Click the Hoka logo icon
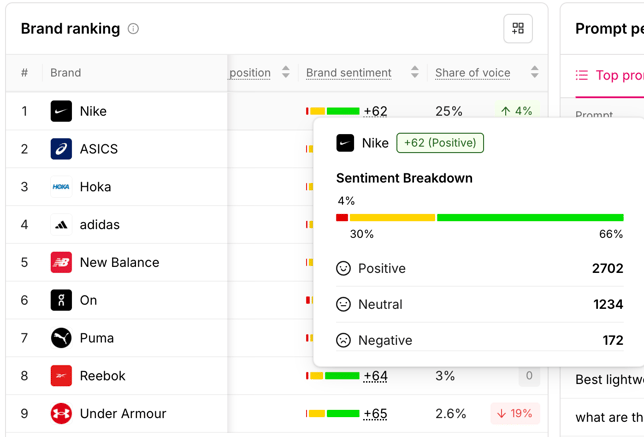The image size is (644, 437). tap(61, 186)
